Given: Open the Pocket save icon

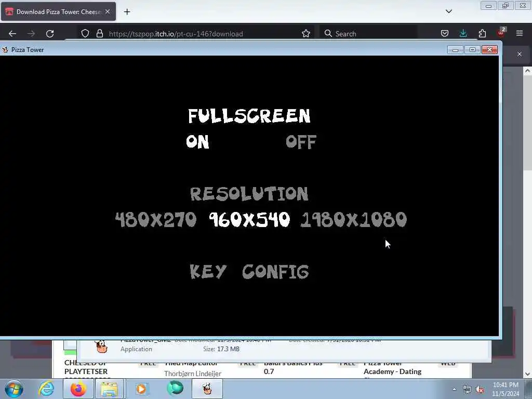Looking at the screenshot, I should coord(445,34).
